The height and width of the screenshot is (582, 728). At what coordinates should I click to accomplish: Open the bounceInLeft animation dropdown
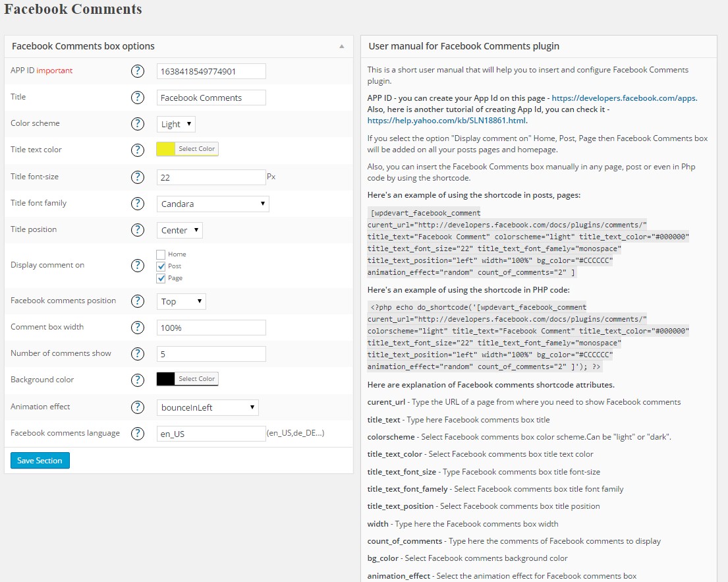208,407
